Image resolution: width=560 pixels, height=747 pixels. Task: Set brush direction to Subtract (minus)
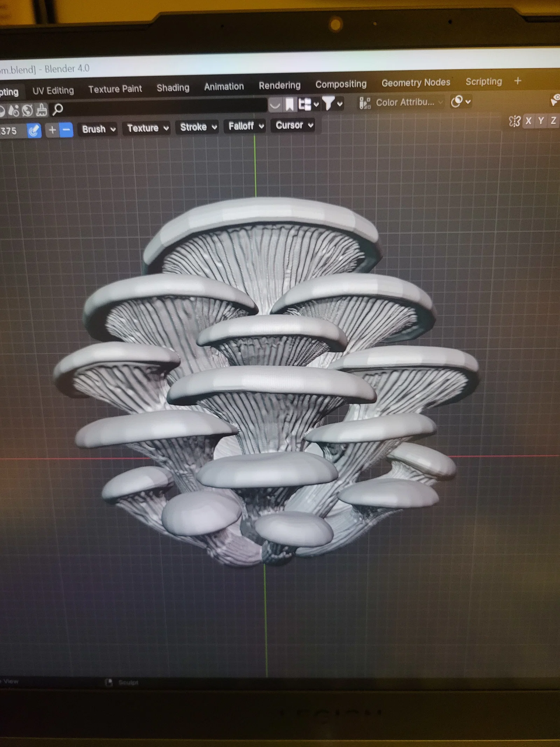66,130
